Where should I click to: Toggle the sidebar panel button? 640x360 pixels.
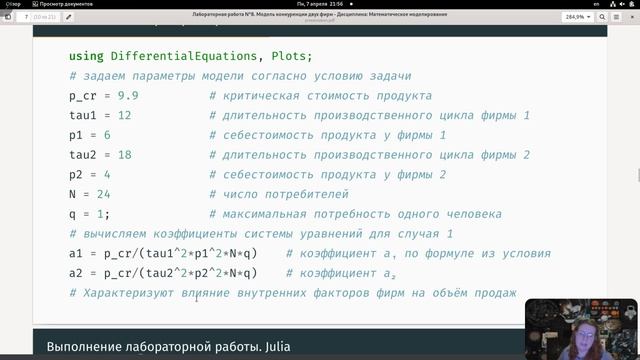point(8,17)
